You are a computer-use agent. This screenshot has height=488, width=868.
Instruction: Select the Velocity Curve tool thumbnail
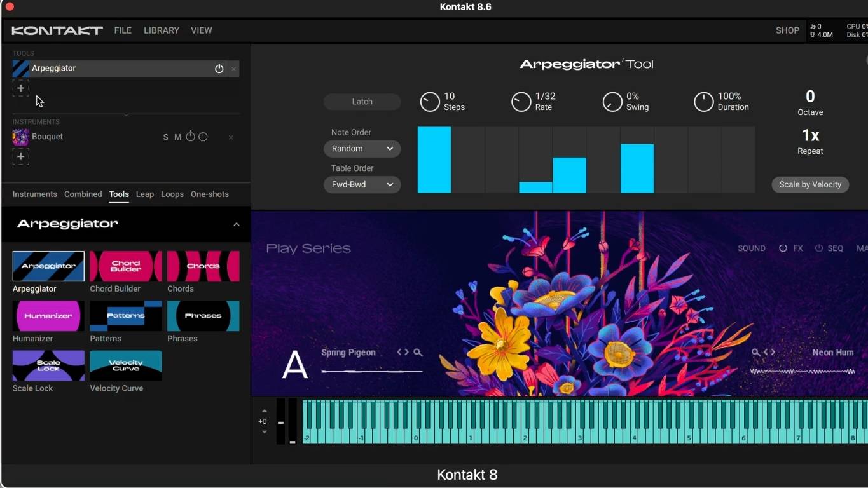(x=126, y=365)
